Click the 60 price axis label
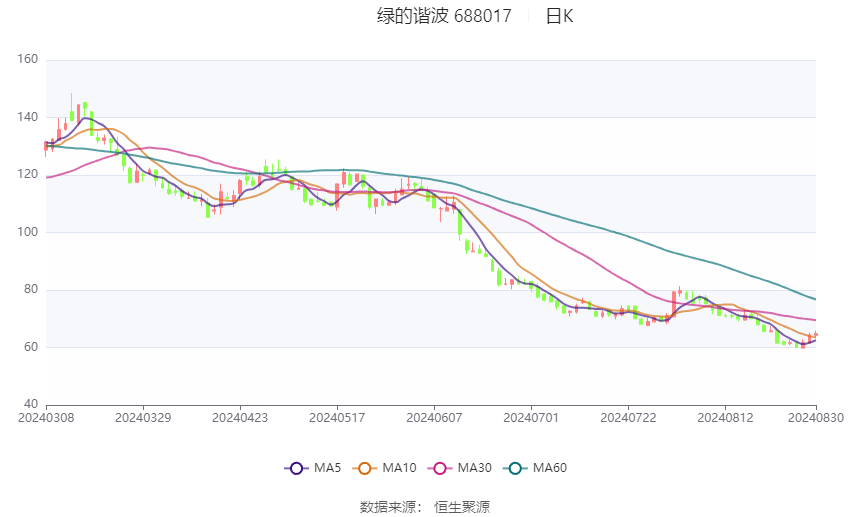 tap(31, 347)
